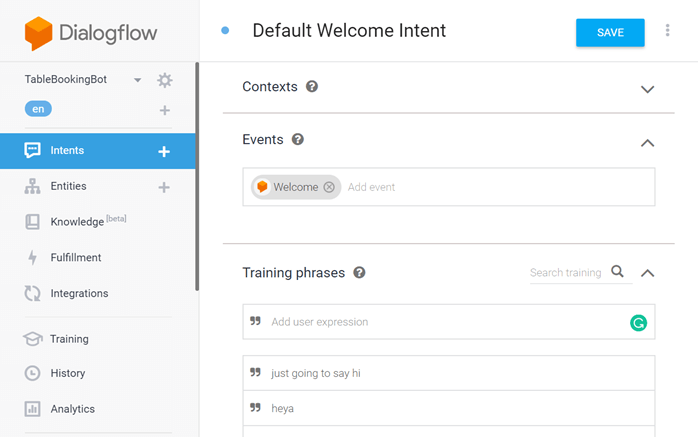Viewport: 698px width, 437px height.
Task: Click the sidebar vertical scrollbar
Action: (x=197, y=177)
